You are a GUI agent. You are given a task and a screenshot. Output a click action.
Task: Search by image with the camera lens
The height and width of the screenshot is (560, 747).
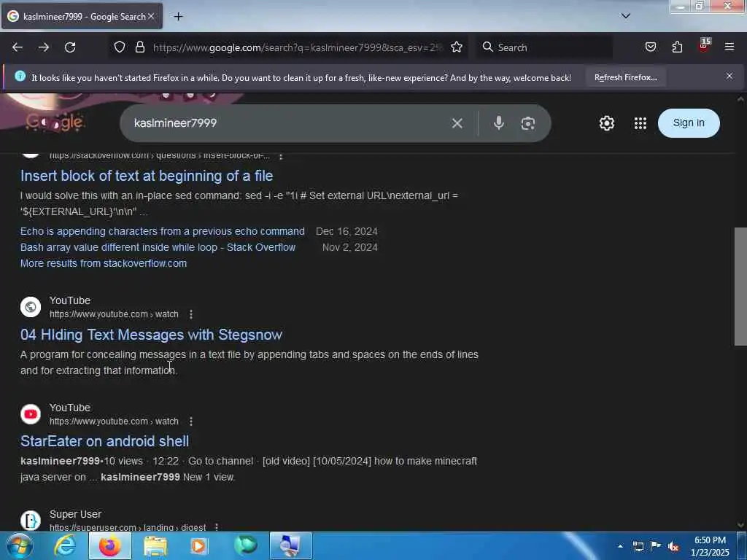click(x=528, y=123)
